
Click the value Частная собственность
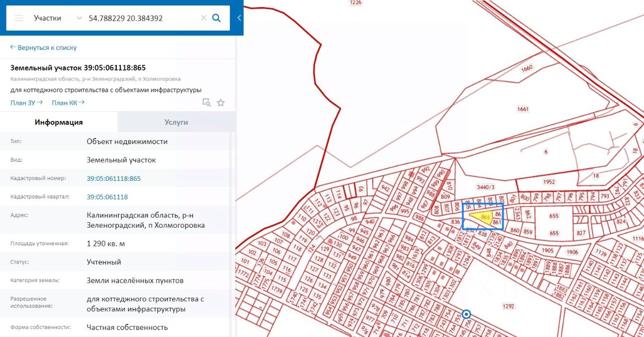coord(127,327)
